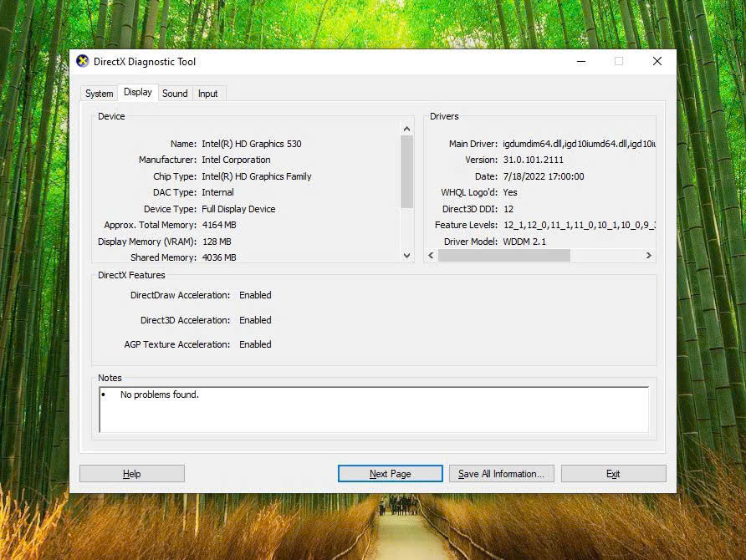Minimize the DirectX Diagnostic Tool window

[x=580, y=61]
